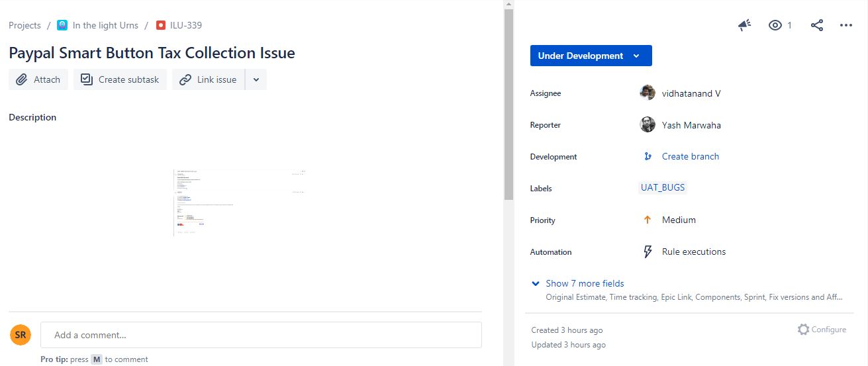Click Created 3 hours ago text
868x366 pixels.
pos(567,330)
